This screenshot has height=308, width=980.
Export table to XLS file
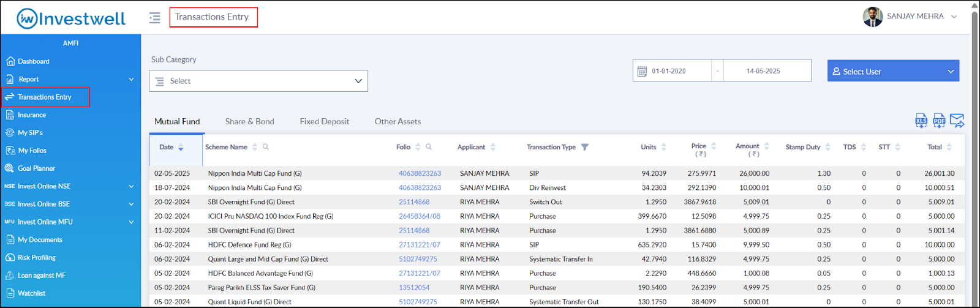coord(921,121)
